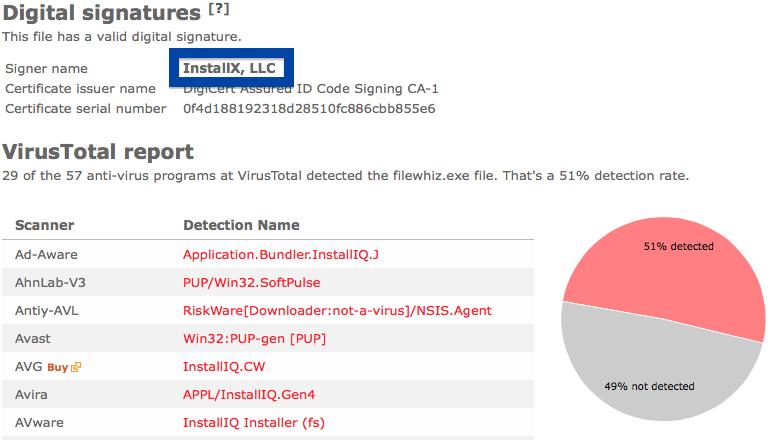775x440 pixels.
Task: Click the InstallIQ.CW detection name
Action: [224, 367]
